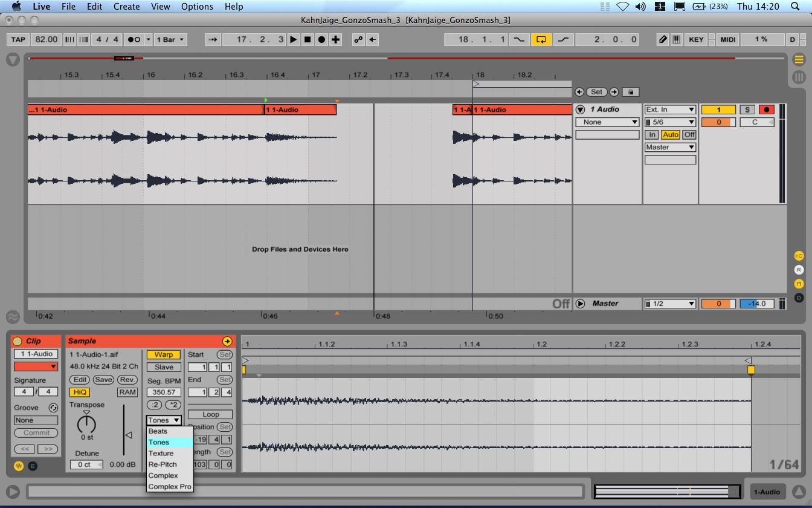Click the tempo field showing 82.00
Image resolution: width=812 pixels, height=508 pixels.
(x=47, y=39)
